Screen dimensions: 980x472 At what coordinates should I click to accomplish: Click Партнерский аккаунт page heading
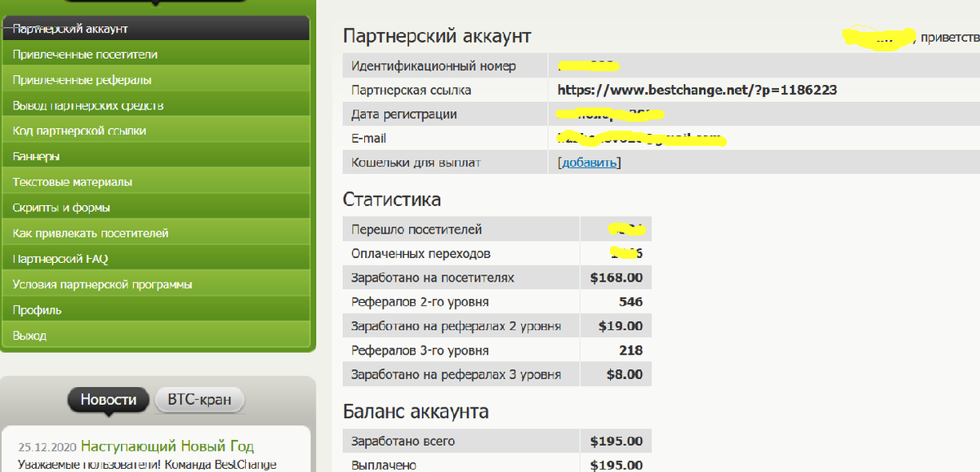click(437, 36)
